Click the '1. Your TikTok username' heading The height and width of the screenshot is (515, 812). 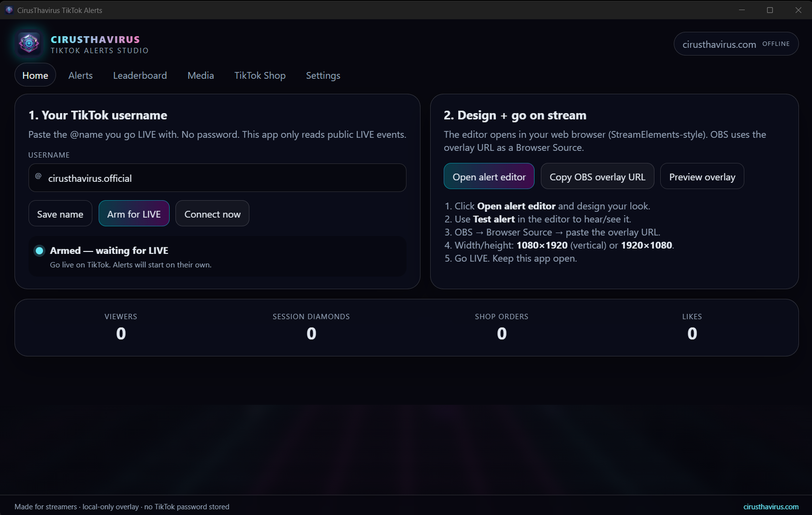pos(98,115)
